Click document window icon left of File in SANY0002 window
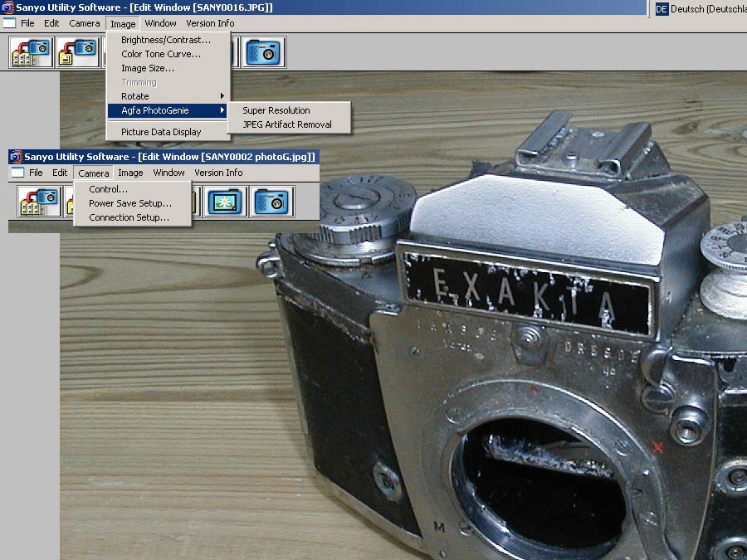This screenshot has height=560, width=747. click(17, 173)
